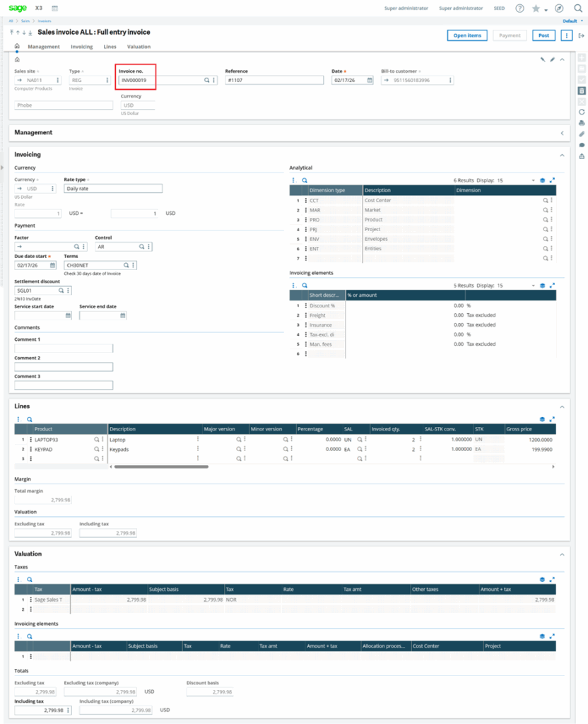The height and width of the screenshot is (724, 588).
Task: Collapse the Valuation section chevron
Action: (561, 554)
